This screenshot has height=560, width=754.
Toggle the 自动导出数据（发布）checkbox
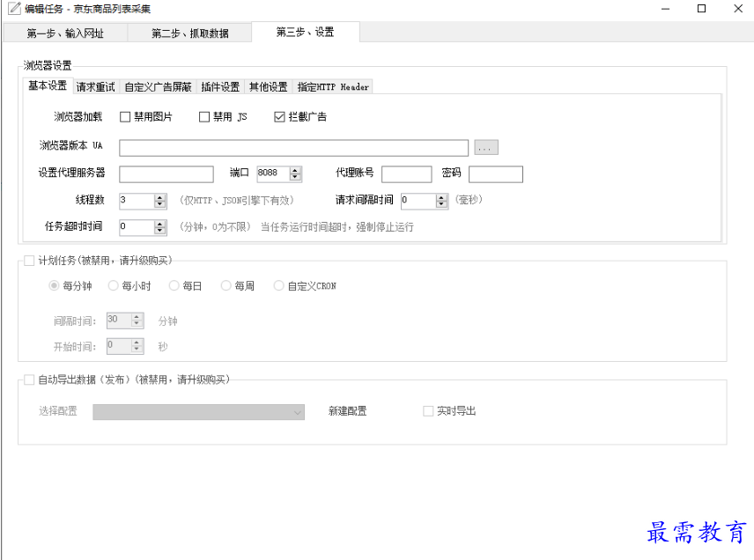pyautogui.click(x=29, y=379)
